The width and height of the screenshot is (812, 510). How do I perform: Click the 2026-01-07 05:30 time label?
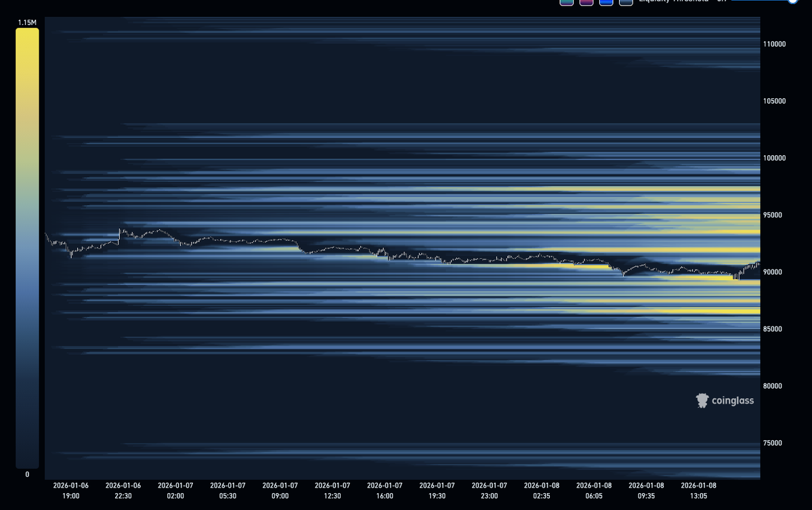[x=228, y=490]
